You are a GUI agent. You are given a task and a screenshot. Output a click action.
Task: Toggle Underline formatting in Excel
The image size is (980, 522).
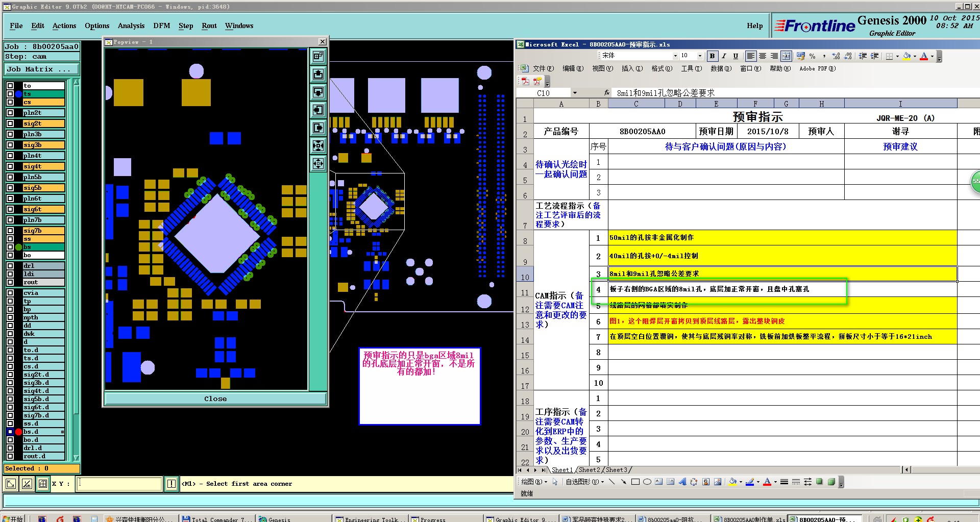pos(736,56)
